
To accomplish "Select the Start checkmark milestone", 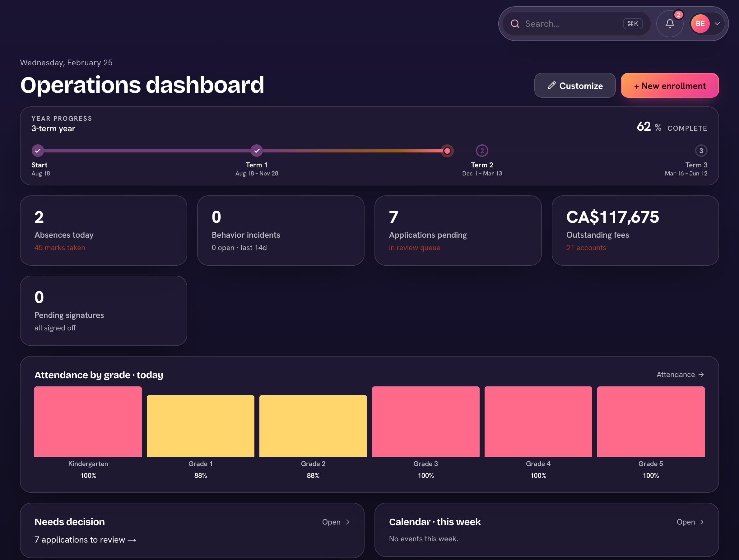I will tap(38, 151).
